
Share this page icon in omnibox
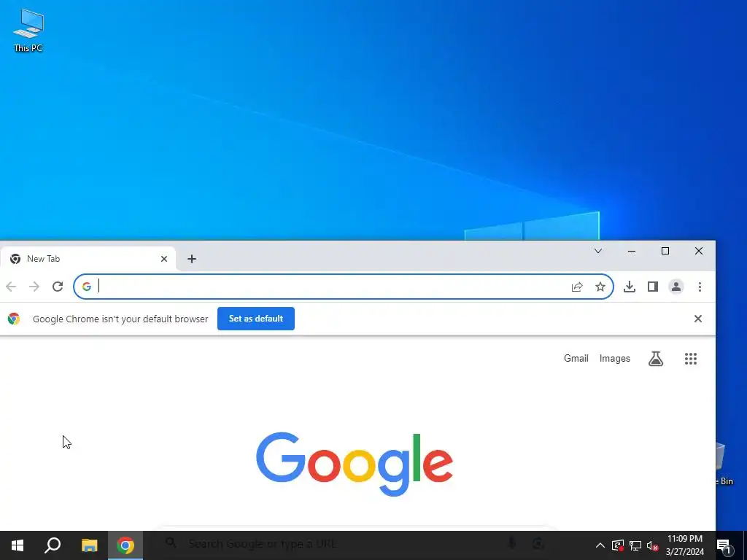click(577, 287)
